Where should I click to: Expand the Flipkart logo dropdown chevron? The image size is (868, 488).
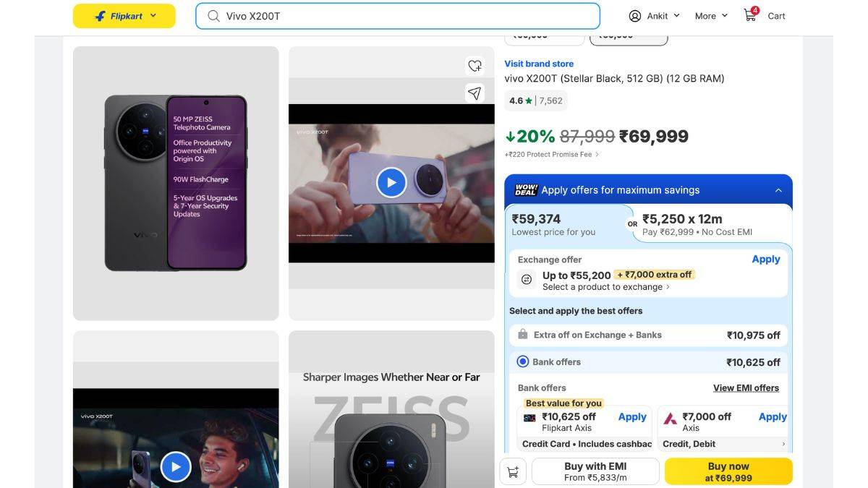coord(153,16)
